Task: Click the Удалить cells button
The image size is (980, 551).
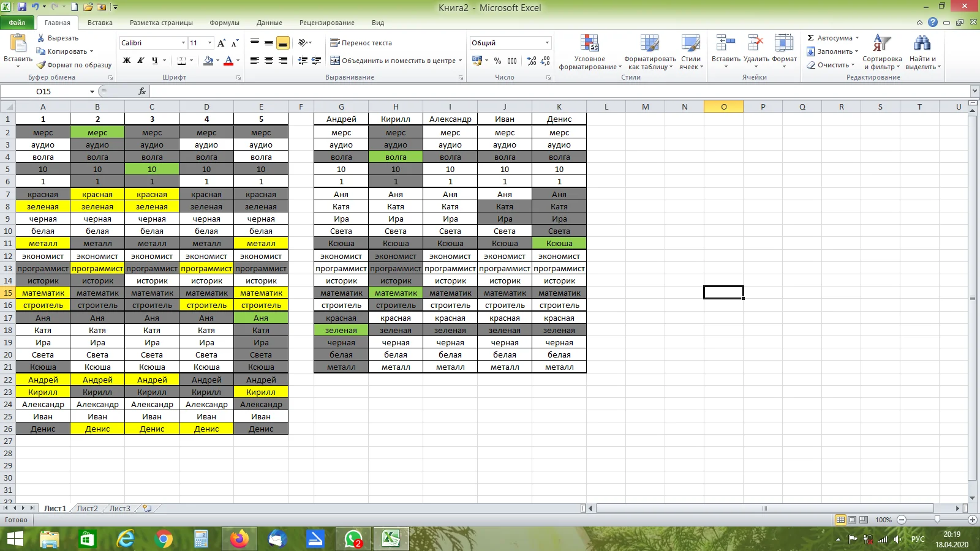Action: (x=756, y=52)
